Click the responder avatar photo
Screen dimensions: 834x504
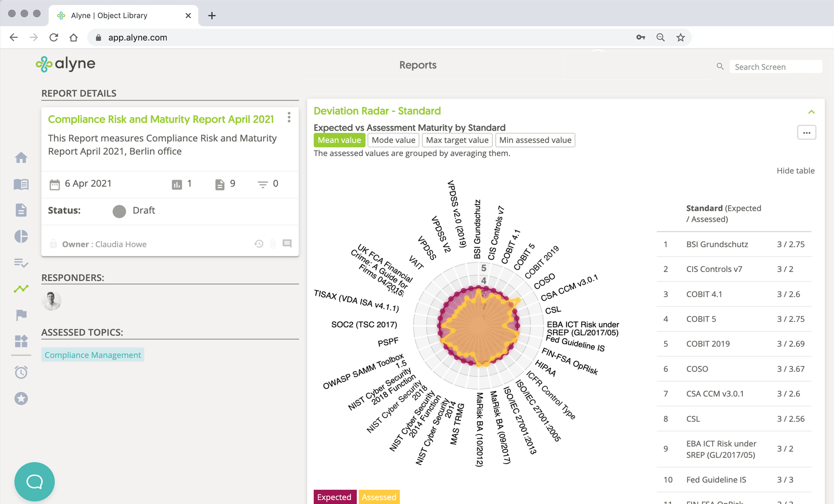coord(51,301)
